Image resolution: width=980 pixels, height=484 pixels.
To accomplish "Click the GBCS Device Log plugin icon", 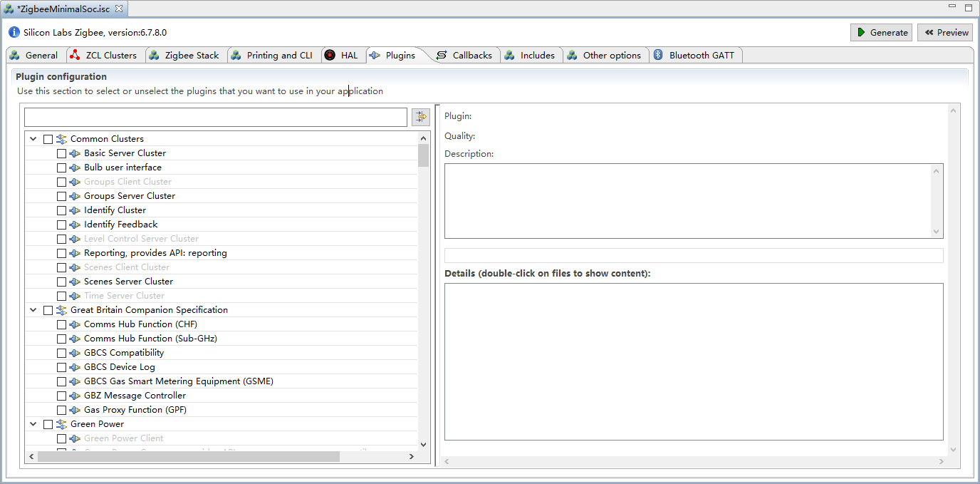I will [x=75, y=367].
